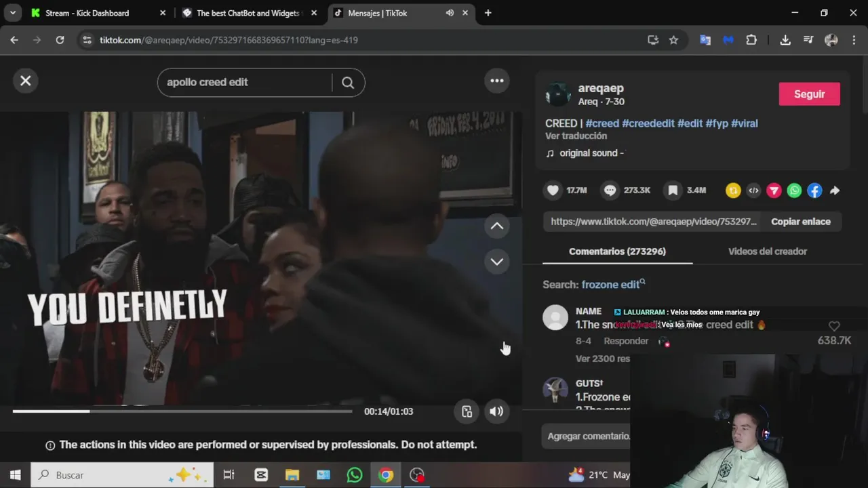Screen dimensions: 868x488
Task: Open File Explorer from the taskbar
Action: (292, 475)
